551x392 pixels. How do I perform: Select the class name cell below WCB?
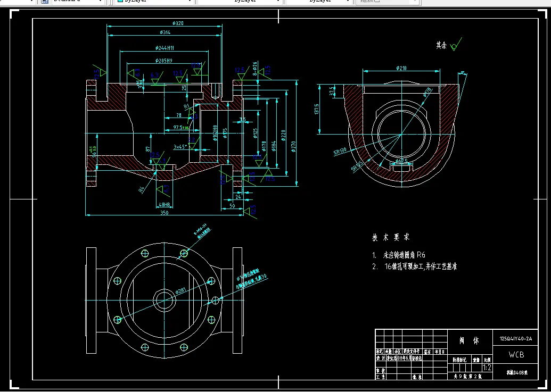pyautogui.click(x=515, y=372)
